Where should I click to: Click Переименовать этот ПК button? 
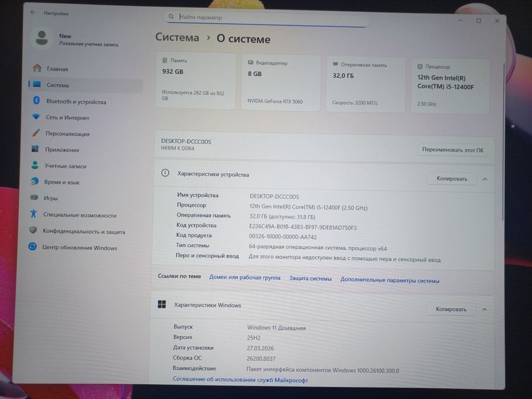click(x=453, y=149)
